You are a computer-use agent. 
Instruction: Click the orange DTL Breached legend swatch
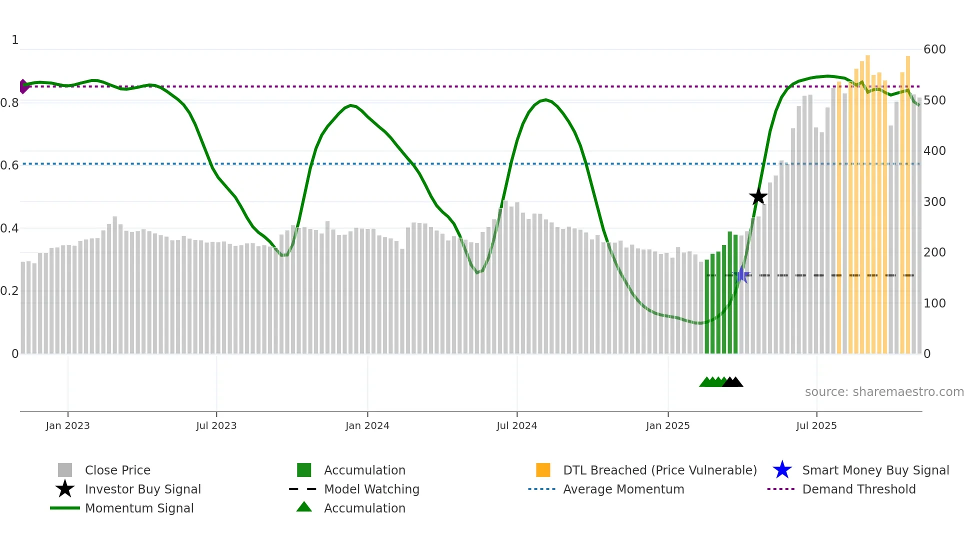(x=543, y=470)
